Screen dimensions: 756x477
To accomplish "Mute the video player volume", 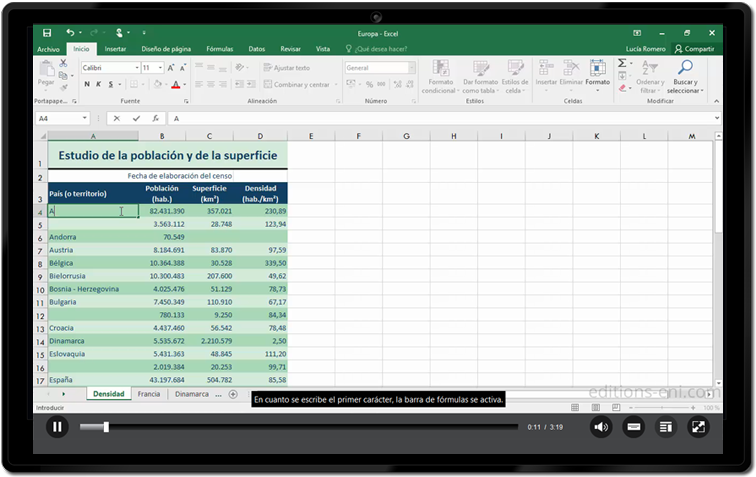I will [x=600, y=427].
